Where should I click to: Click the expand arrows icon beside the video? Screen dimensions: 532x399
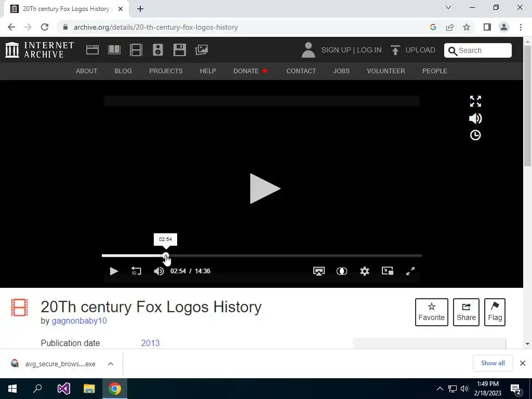[x=475, y=101]
